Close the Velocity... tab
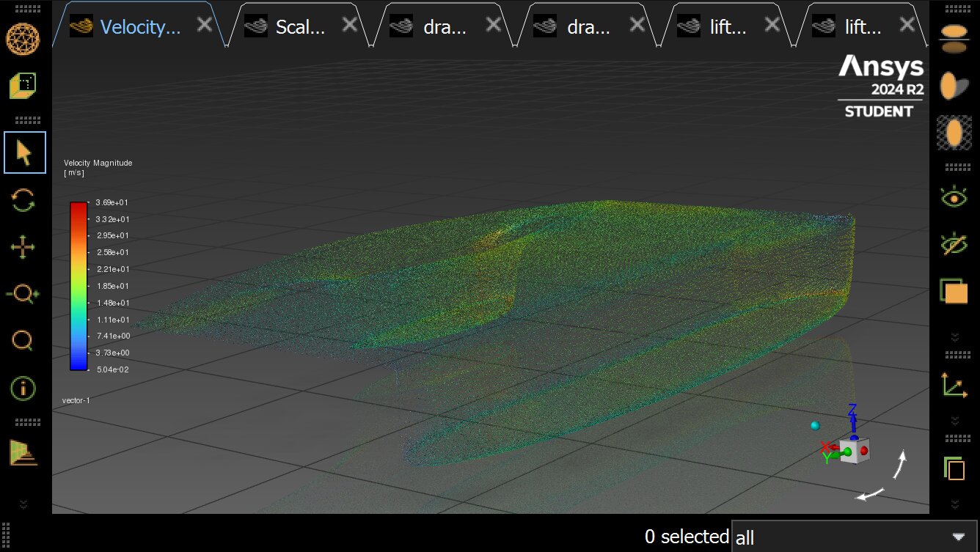Image resolution: width=980 pixels, height=552 pixels. tap(205, 24)
